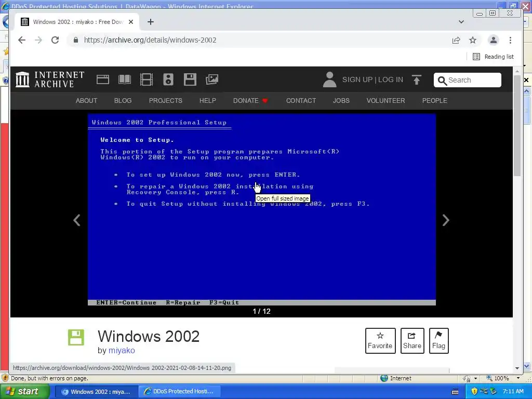Viewport: 532px width, 399px height.
Task: Switch to Windows 2002 taskbar item
Action: pos(96,392)
